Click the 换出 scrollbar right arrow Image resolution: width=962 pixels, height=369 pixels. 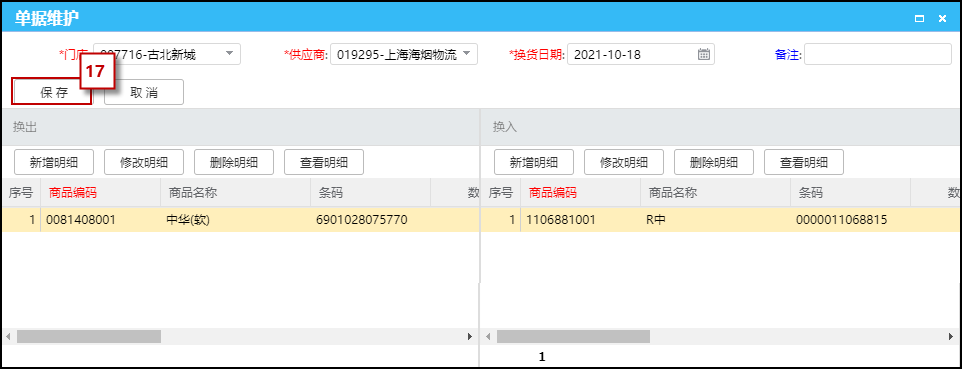[471, 336]
